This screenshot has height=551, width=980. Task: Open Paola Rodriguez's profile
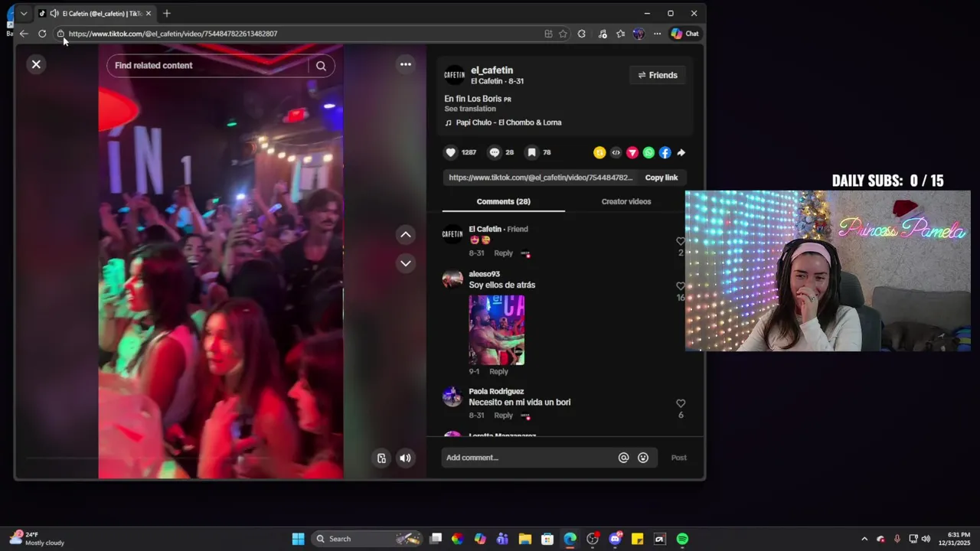[496, 391]
